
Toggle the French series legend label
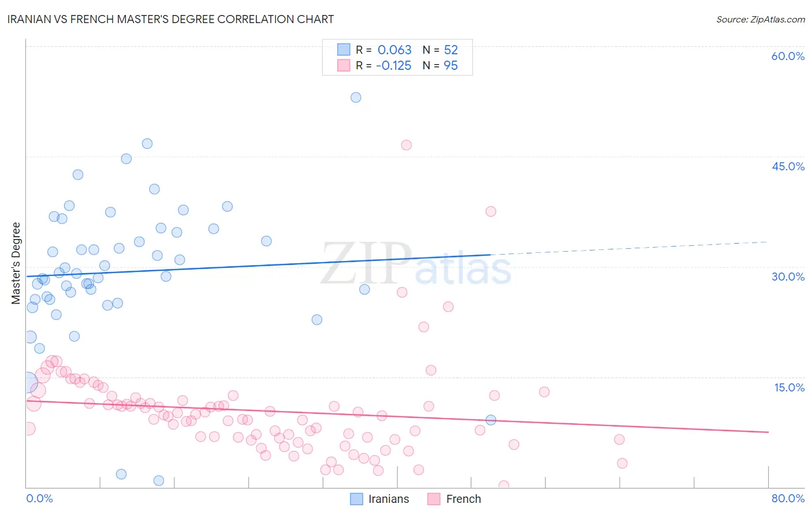click(x=463, y=499)
